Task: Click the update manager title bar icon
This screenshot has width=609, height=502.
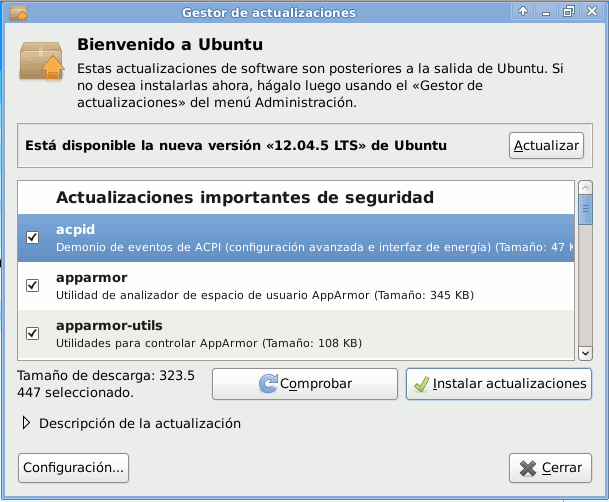Action: click(x=18, y=13)
